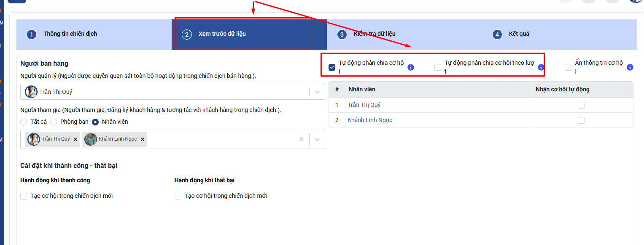Clear all selected participants with X icon

coord(301,139)
